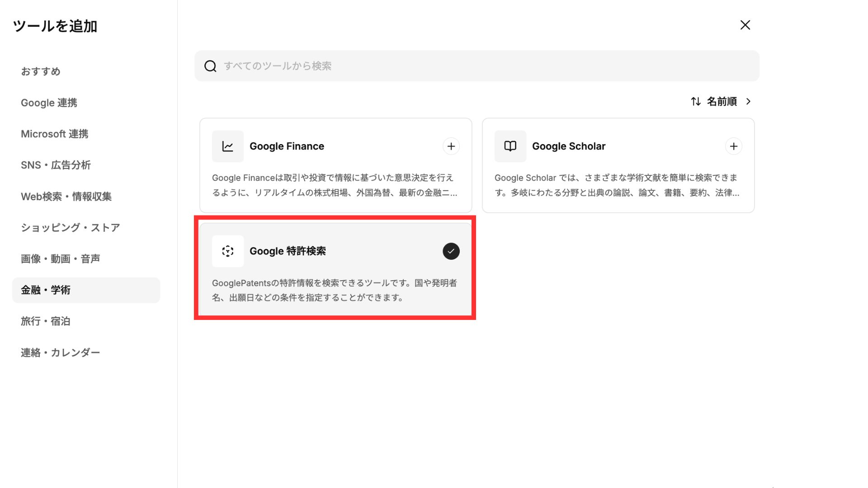
Task: Uncheck the Google 特許検索 checkmark
Action: click(451, 251)
